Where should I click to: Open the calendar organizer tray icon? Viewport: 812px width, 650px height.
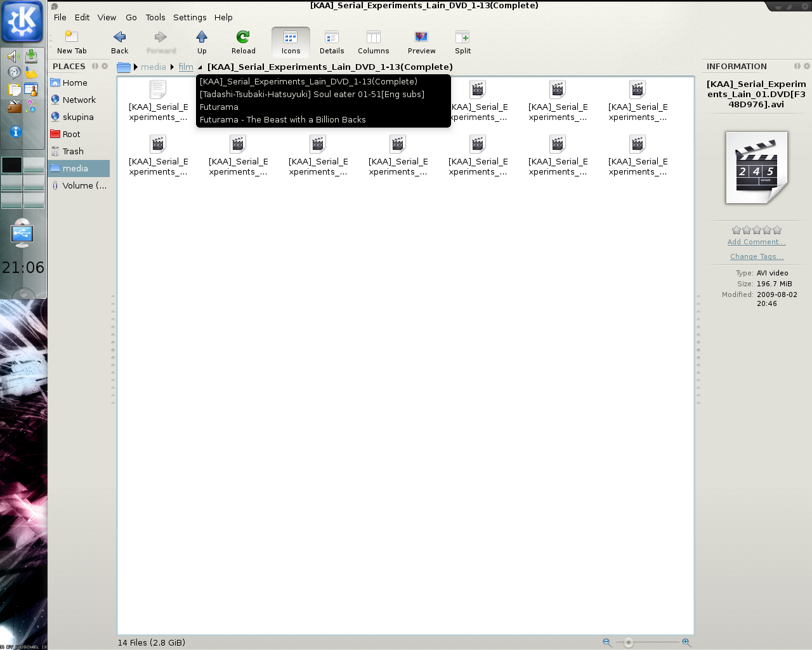(x=31, y=90)
